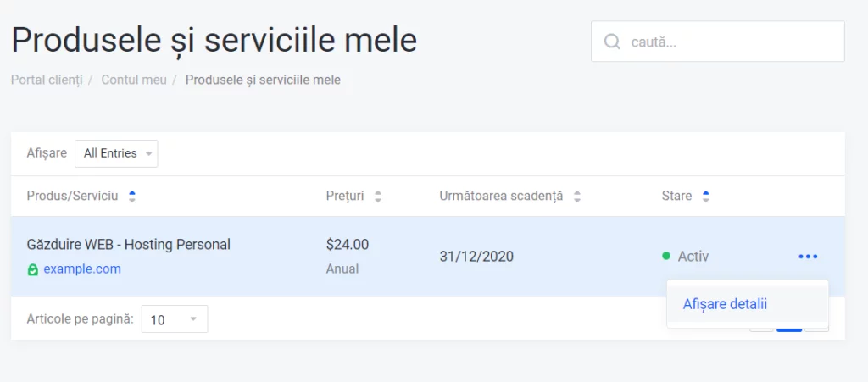The image size is (868, 382).
Task: Click the blue current page pagination button
Action: coord(789,329)
